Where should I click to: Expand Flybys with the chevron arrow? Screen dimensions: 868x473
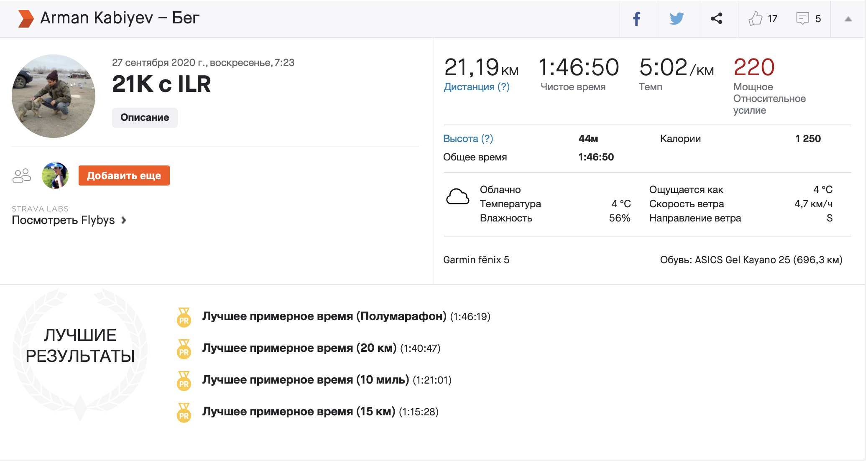[x=124, y=220]
